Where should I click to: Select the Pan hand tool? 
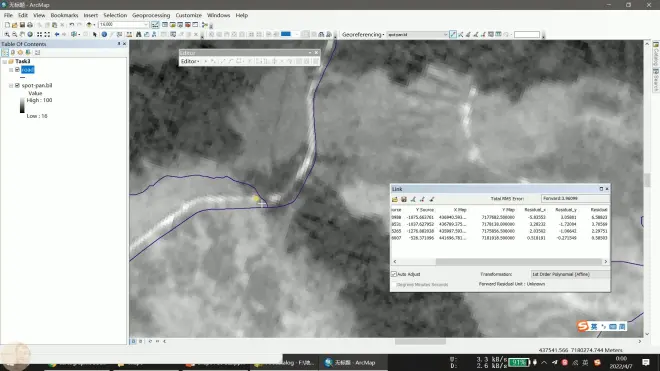point(22,35)
